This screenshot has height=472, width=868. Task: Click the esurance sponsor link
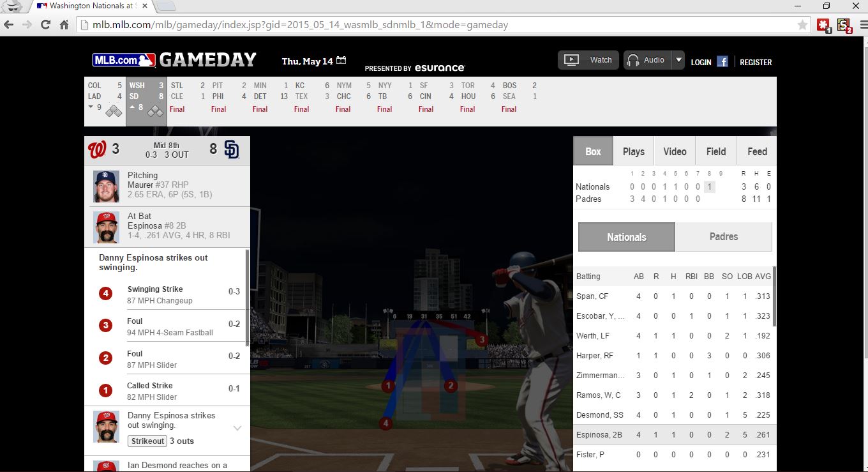[440, 68]
